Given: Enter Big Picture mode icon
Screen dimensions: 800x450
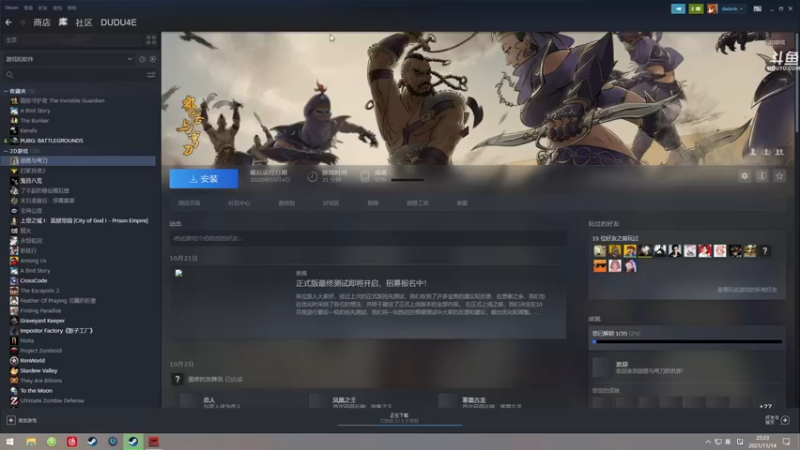Looking at the screenshot, I should coord(758,9).
